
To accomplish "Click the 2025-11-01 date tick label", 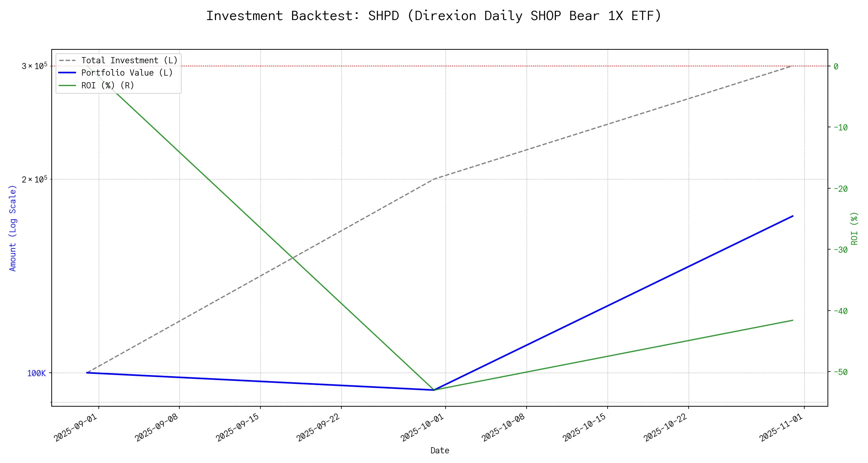I will tap(782, 428).
